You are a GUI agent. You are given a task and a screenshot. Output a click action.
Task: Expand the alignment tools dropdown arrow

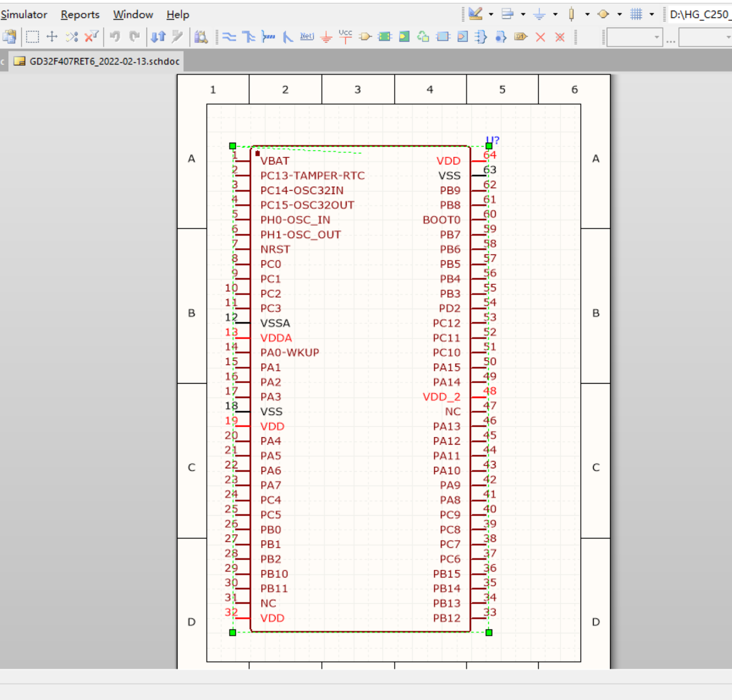523,15
